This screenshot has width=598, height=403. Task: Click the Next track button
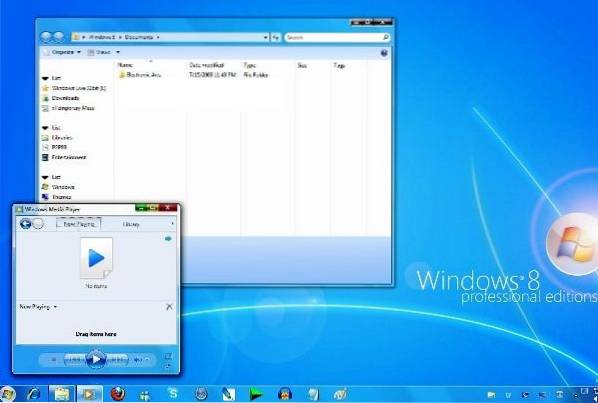coord(118,360)
